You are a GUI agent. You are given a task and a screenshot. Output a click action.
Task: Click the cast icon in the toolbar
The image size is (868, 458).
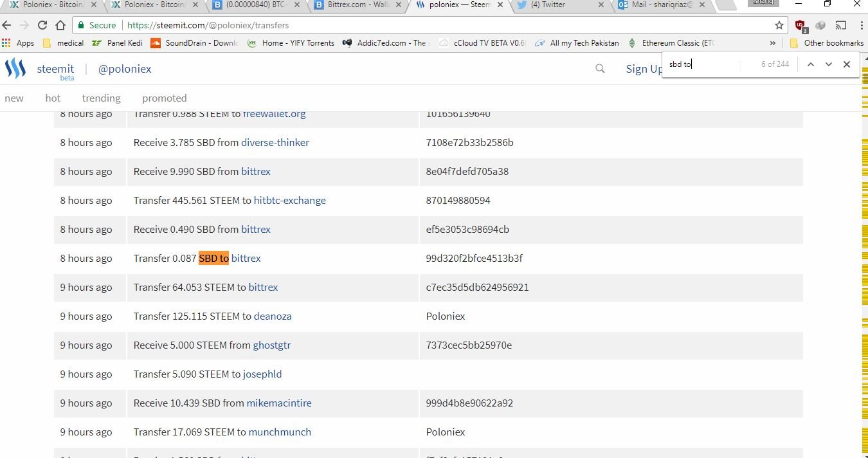pos(840,26)
